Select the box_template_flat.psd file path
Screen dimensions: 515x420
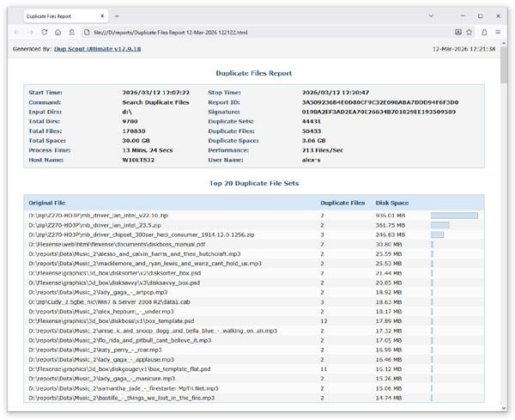[x=119, y=368]
